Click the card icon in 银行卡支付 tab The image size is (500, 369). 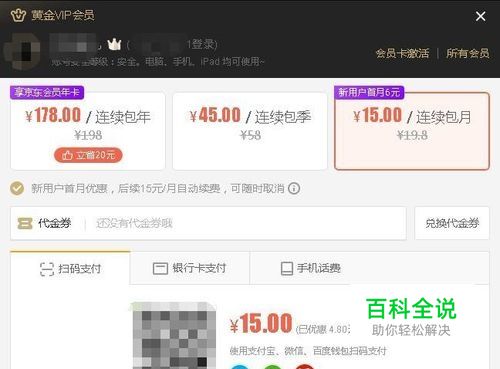(x=160, y=269)
